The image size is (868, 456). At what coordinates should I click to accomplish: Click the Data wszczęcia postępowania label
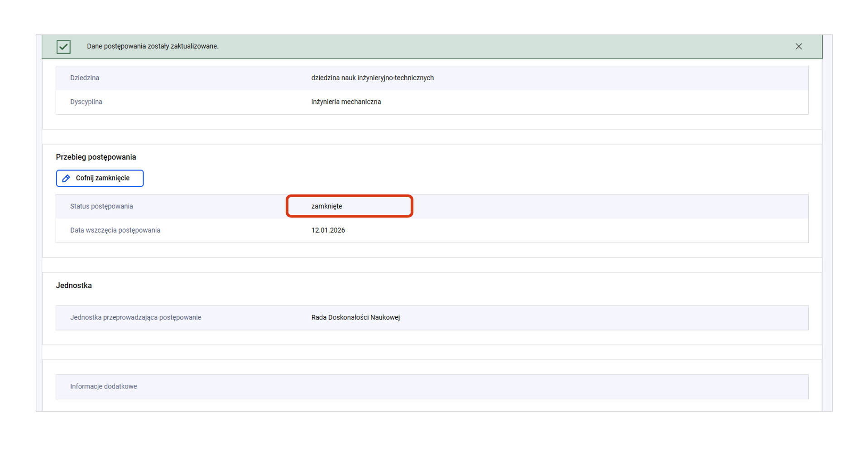115,230
